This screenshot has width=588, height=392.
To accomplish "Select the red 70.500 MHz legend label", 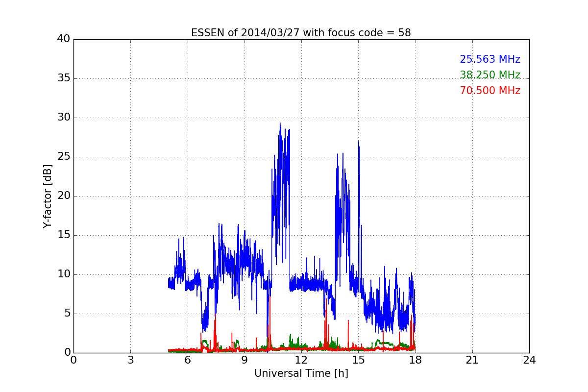I will click(490, 91).
